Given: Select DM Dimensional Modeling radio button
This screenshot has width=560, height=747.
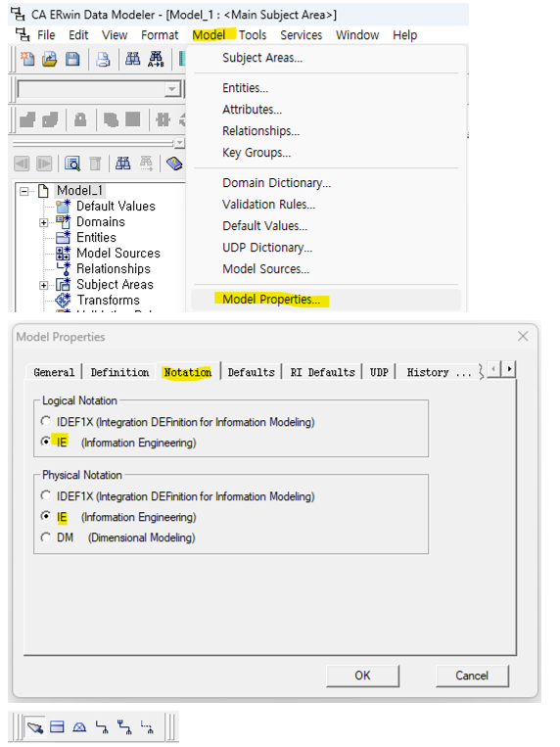Looking at the screenshot, I should (46, 537).
